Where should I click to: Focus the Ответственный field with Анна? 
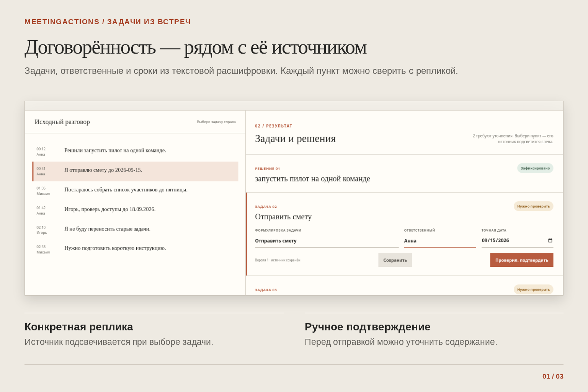coord(440,241)
